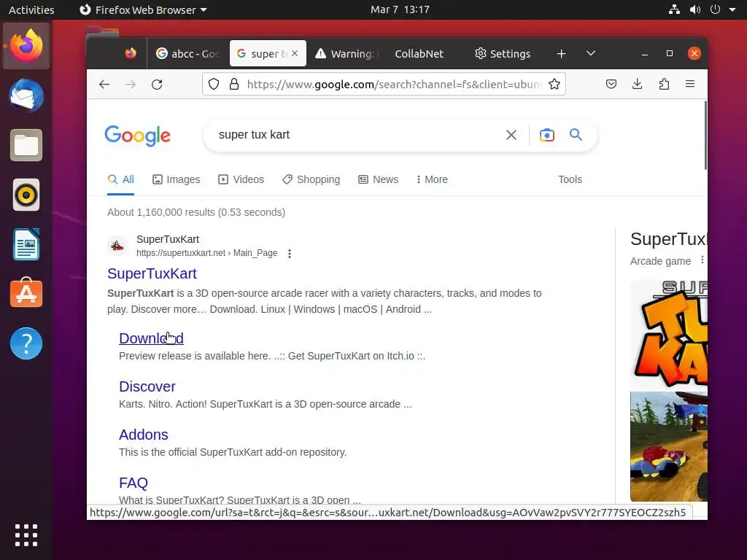Show Applications grid
This screenshot has width=747, height=560.
(26, 535)
